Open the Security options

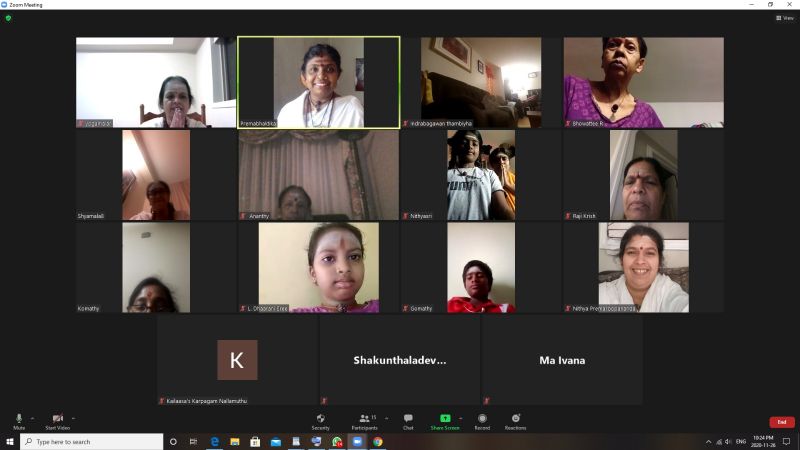pyautogui.click(x=320, y=419)
